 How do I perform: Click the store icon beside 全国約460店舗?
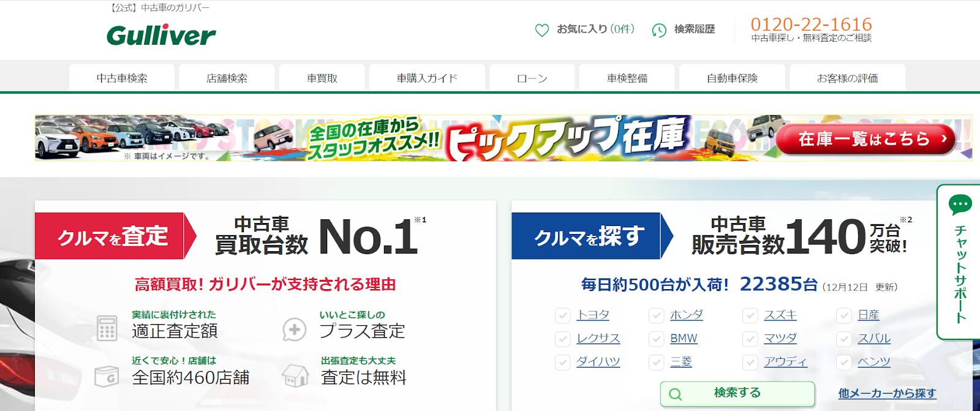pyautogui.click(x=107, y=376)
